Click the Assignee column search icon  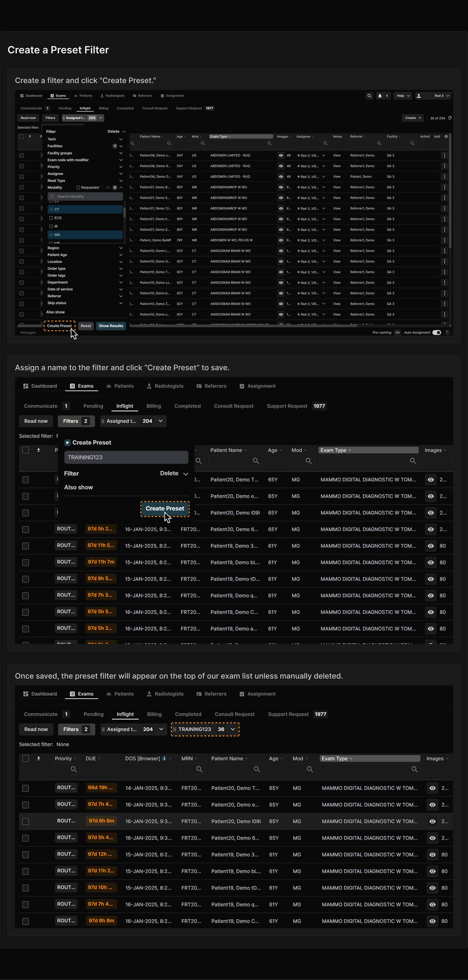(326, 143)
